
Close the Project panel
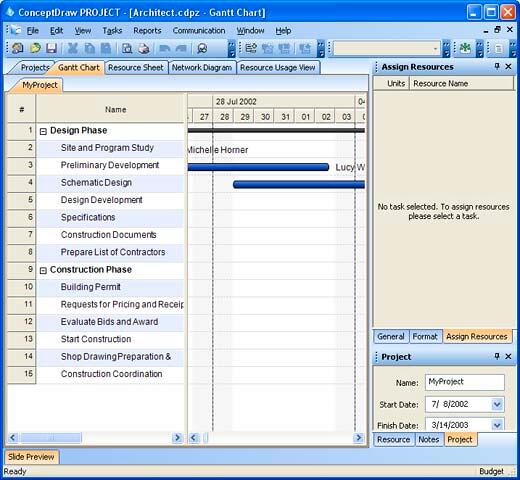(508, 356)
